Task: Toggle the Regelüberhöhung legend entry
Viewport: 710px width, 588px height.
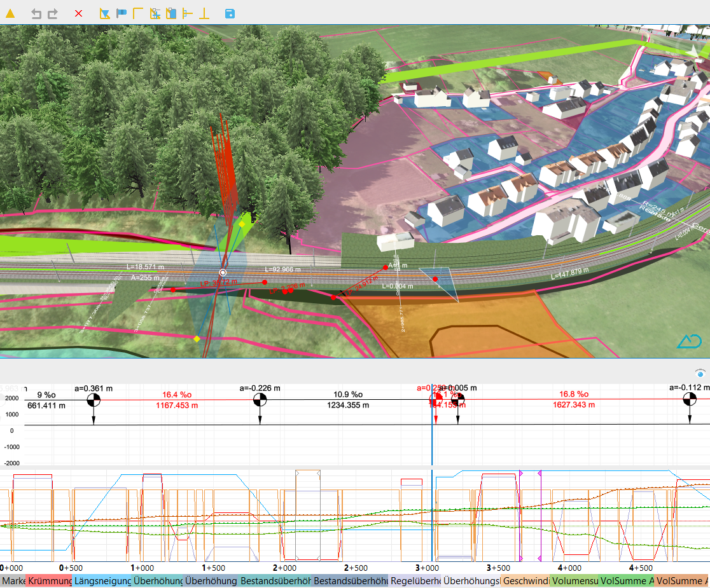Action: coord(415,581)
